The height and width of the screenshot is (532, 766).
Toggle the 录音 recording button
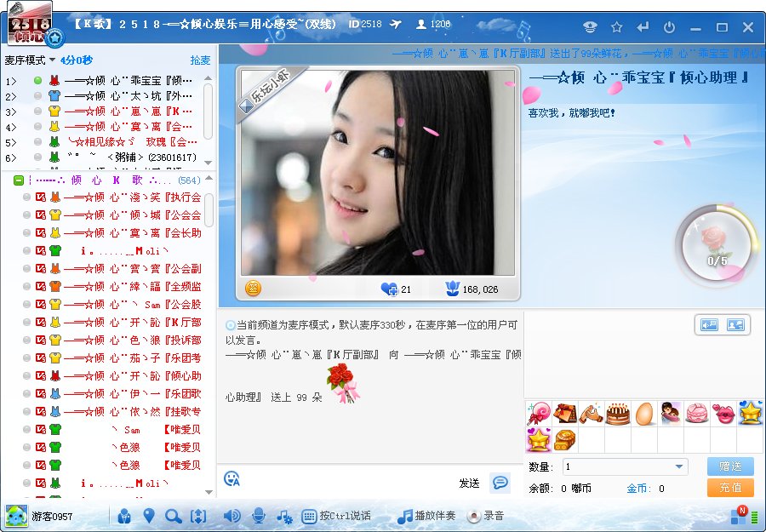click(485, 516)
